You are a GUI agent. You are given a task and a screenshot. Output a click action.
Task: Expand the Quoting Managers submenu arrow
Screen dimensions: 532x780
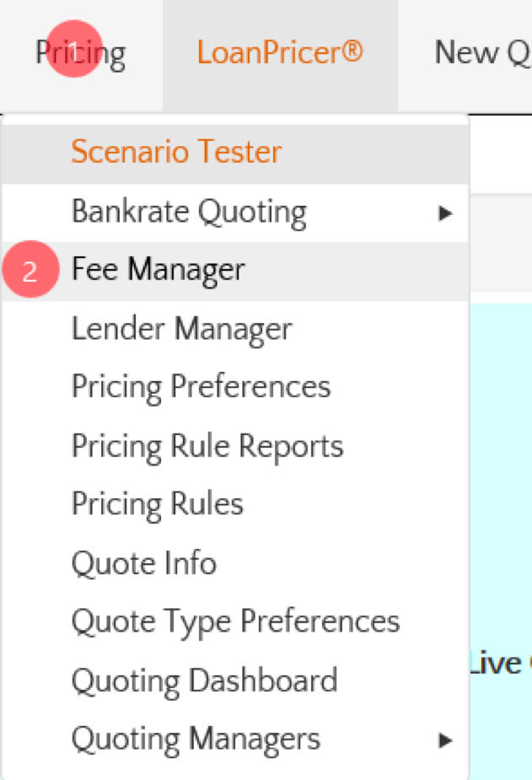point(446,740)
